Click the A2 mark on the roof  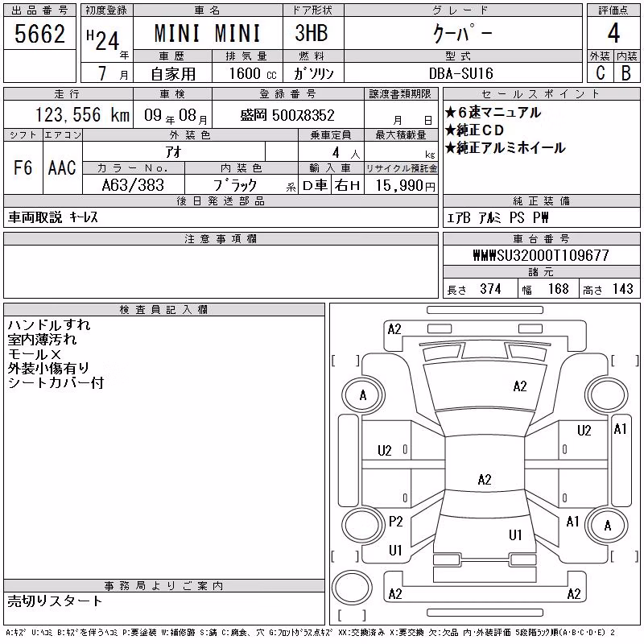click(485, 479)
